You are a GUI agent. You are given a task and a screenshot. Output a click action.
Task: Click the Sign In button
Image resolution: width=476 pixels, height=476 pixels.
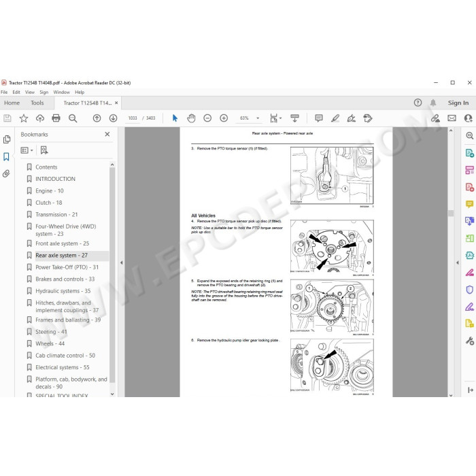tap(458, 103)
